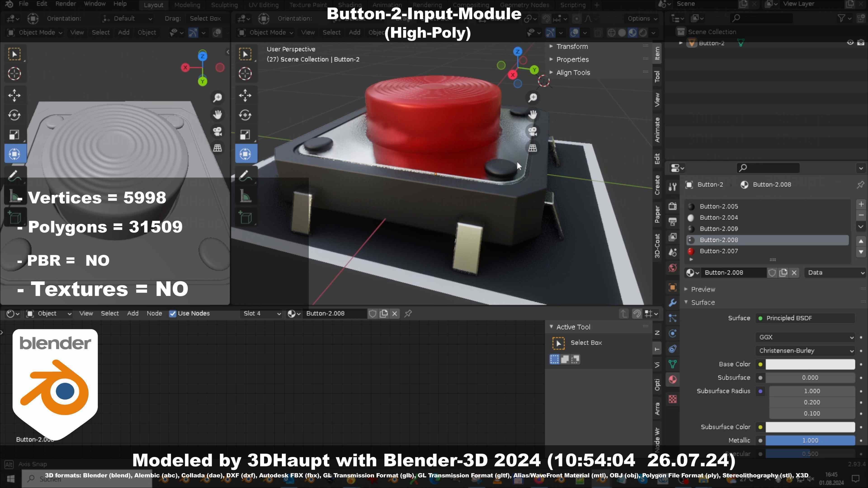Image resolution: width=868 pixels, height=488 pixels.
Task: Select material slot Button-2.007
Action: (767, 251)
